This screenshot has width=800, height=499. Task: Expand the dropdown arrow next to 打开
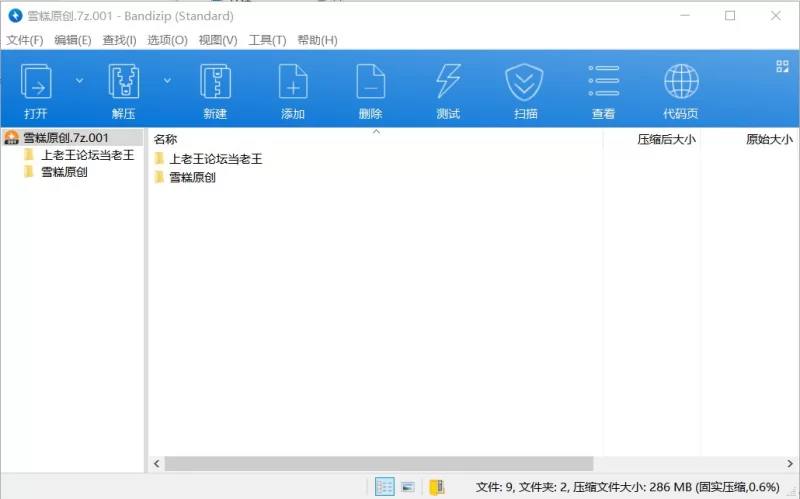[x=79, y=81]
